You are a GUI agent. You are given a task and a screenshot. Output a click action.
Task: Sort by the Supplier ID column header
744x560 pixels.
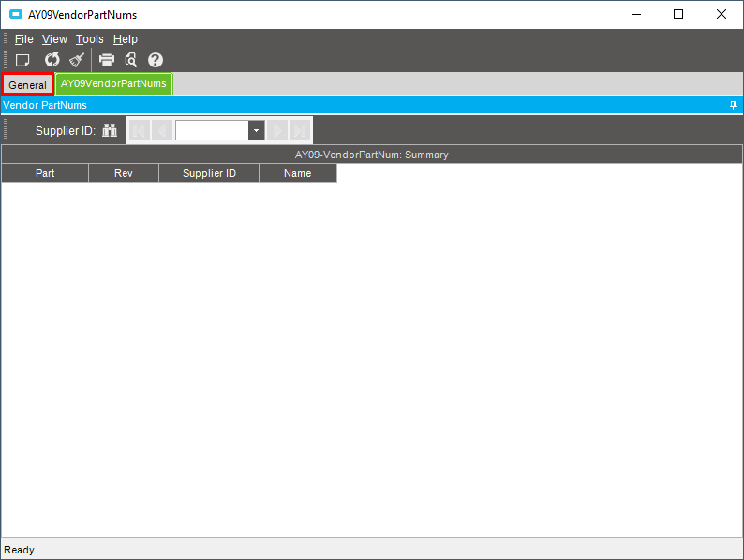[209, 173]
